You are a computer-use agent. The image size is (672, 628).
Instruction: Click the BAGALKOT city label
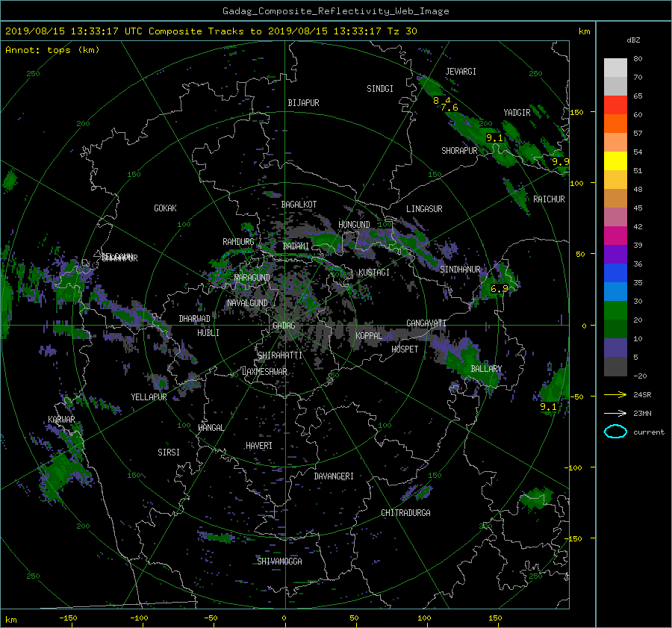coord(299,205)
